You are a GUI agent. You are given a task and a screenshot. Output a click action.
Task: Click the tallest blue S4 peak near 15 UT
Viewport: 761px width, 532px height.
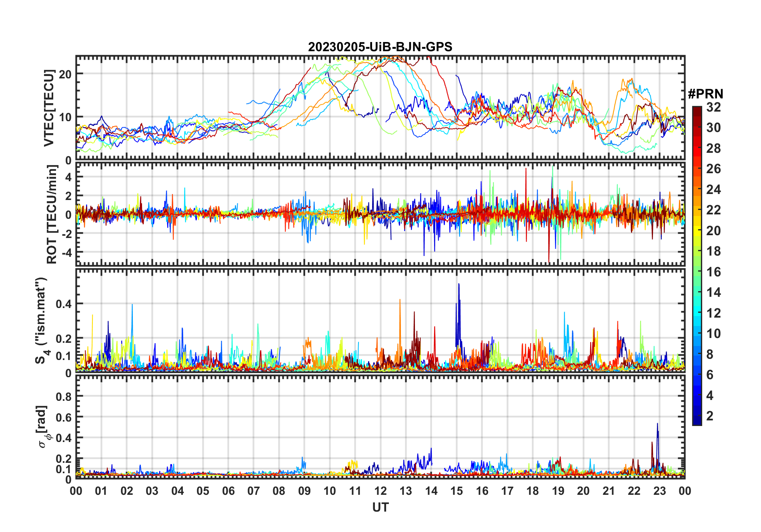tap(459, 285)
